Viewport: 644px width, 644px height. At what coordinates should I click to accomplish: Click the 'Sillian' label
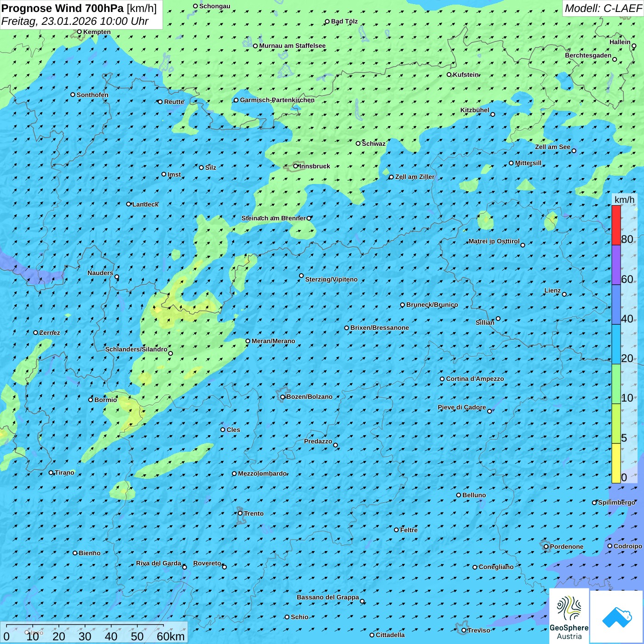(x=485, y=322)
